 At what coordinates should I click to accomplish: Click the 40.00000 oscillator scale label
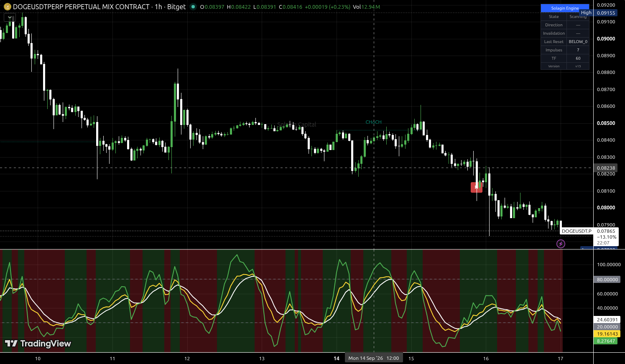point(607,308)
